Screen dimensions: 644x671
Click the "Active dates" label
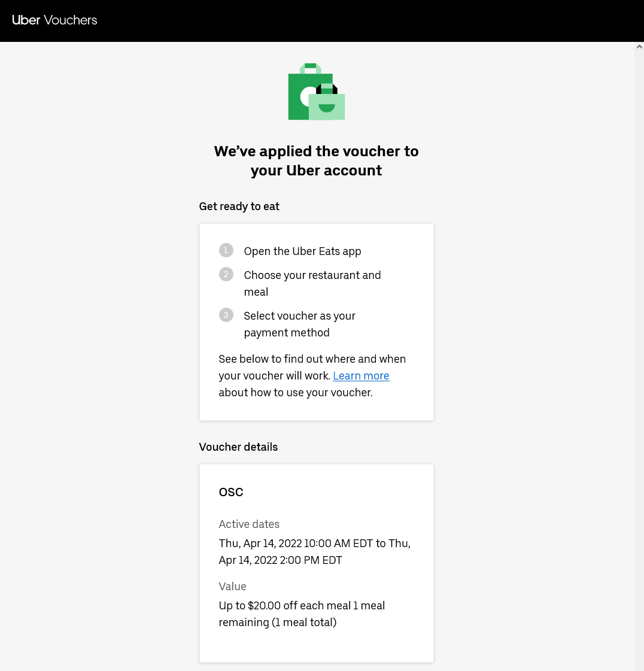tap(249, 524)
